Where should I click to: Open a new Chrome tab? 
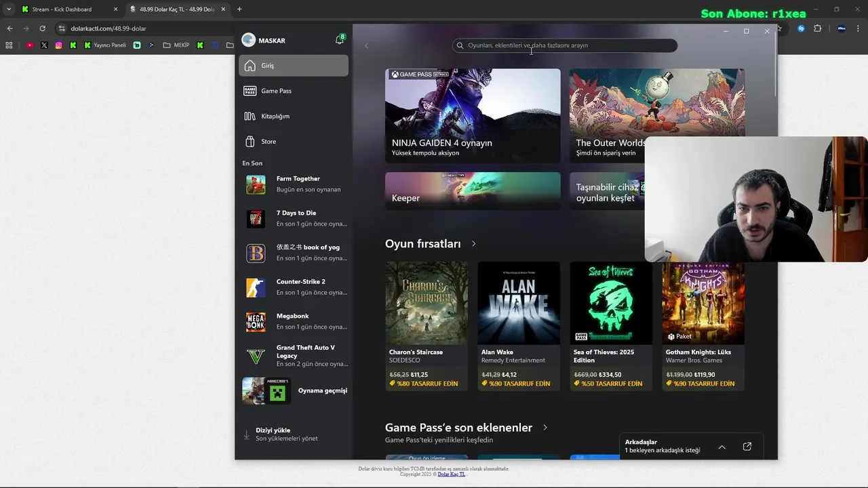tap(239, 9)
